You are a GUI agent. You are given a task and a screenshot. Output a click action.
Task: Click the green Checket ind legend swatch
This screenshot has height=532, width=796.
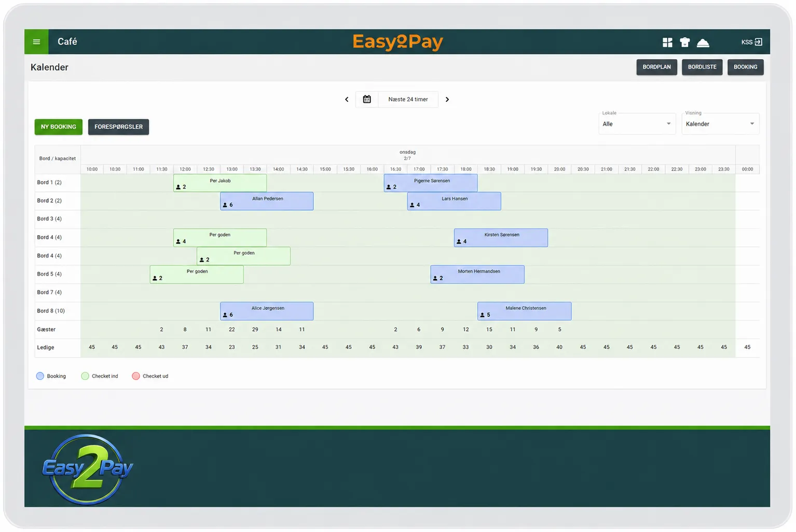(85, 376)
